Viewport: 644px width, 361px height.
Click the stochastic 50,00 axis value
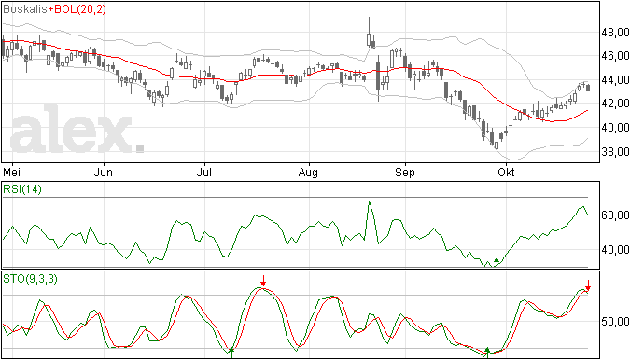[615, 322]
